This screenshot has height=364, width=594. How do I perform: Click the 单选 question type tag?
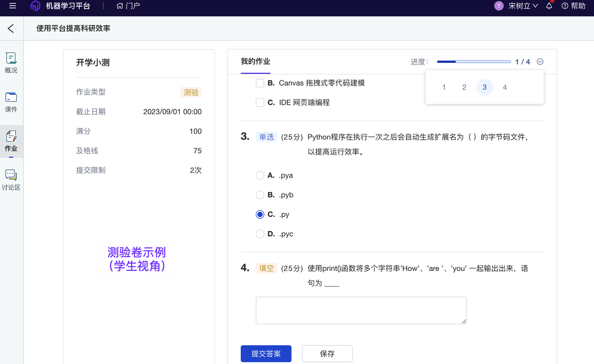click(x=266, y=137)
